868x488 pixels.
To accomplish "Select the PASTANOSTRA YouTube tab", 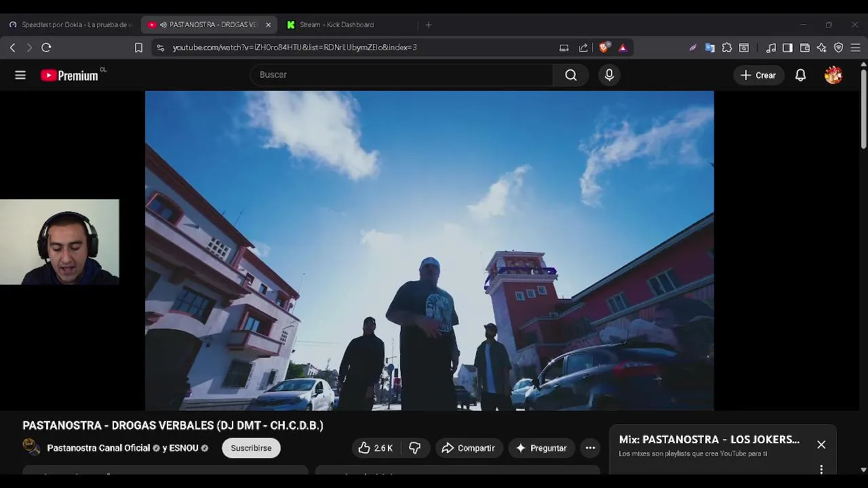I will click(x=208, y=25).
